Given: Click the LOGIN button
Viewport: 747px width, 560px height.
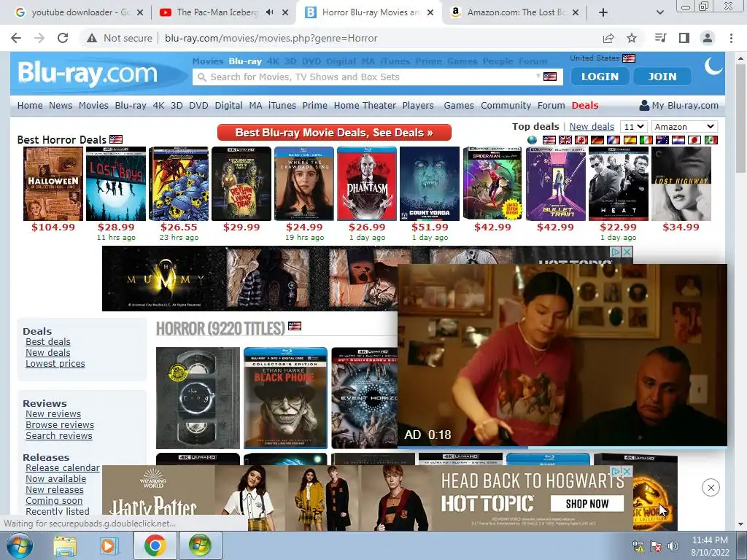Looking at the screenshot, I should (x=600, y=76).
